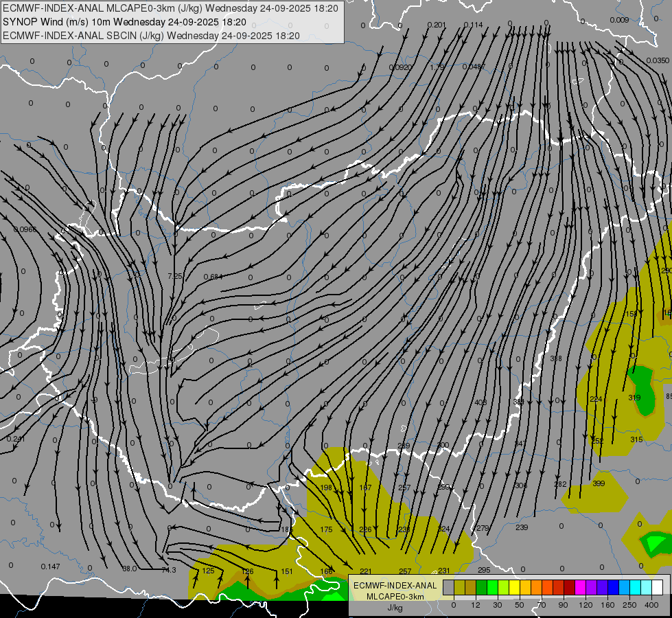Select the J/kg unit label in legend

click(395, 608)
